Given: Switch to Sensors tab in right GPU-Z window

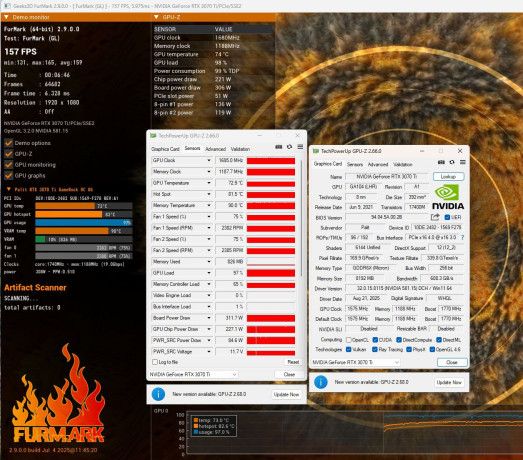Looking at the screenshot, I should point(355,164).
